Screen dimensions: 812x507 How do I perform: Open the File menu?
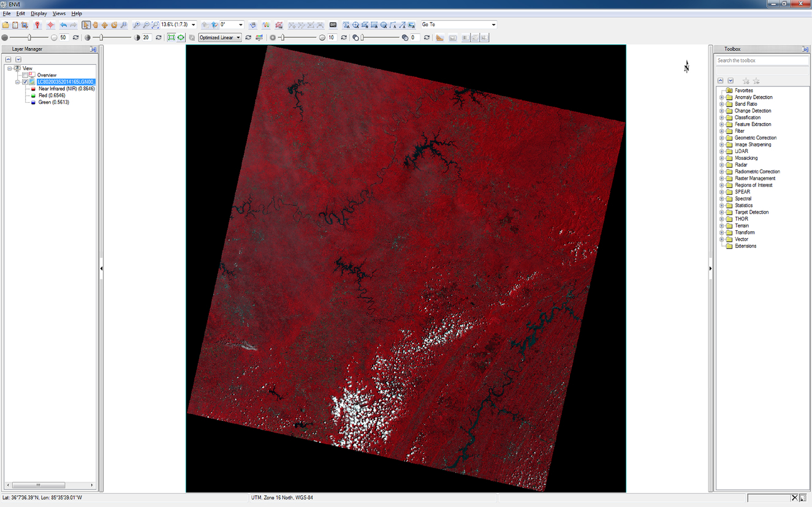click(x=6, y=13)
